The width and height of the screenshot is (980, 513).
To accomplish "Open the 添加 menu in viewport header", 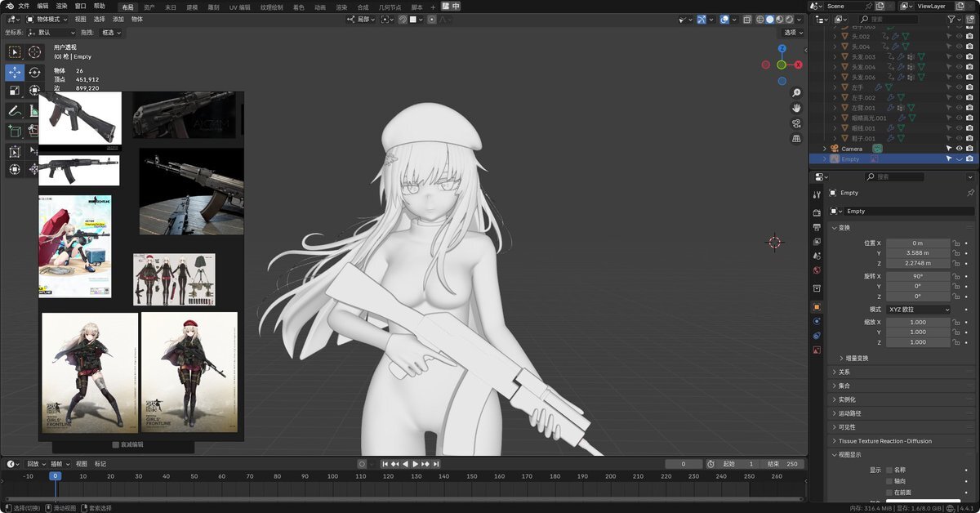I will click(x=118, y=19).
